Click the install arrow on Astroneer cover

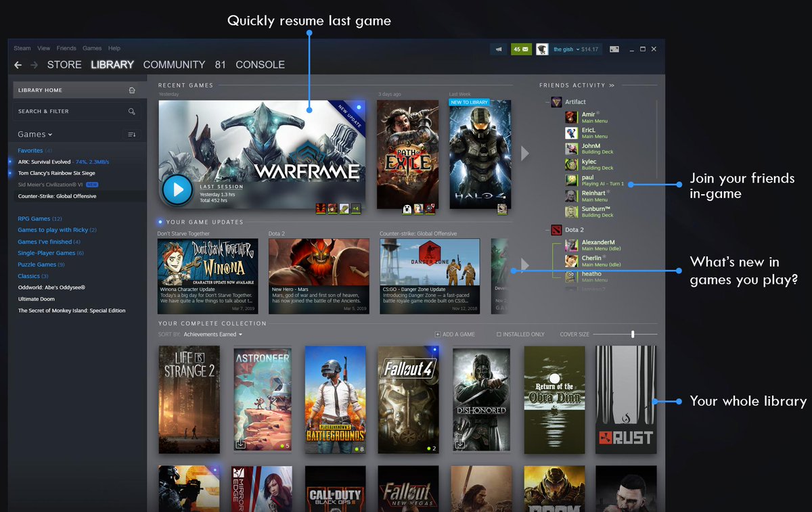point(240,444)
